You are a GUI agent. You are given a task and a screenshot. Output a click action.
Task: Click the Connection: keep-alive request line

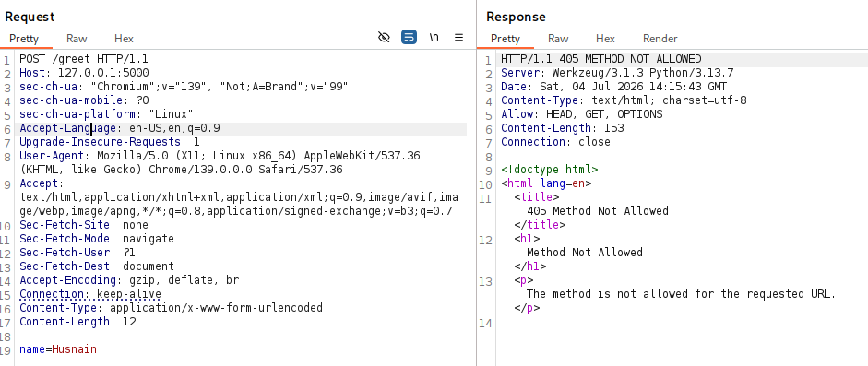[90, 294]
